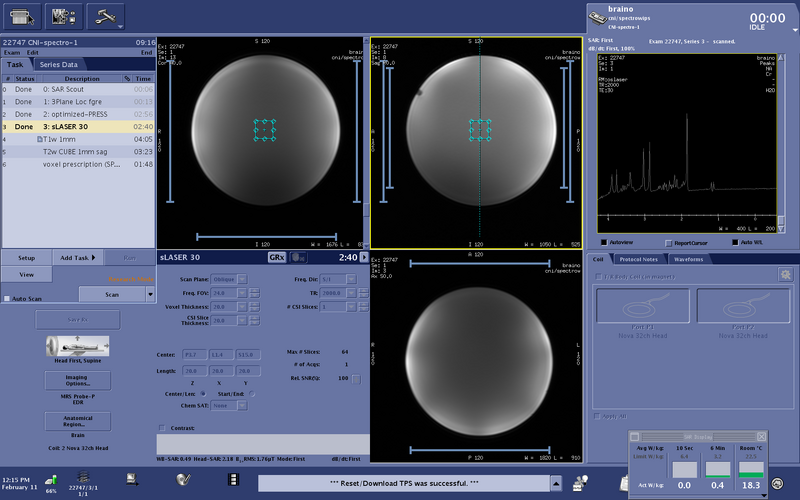The width and height of the screenshot is (800, 500).
Task: Click the spring coil icon above 22747/3/1
Action: (83, 477)
